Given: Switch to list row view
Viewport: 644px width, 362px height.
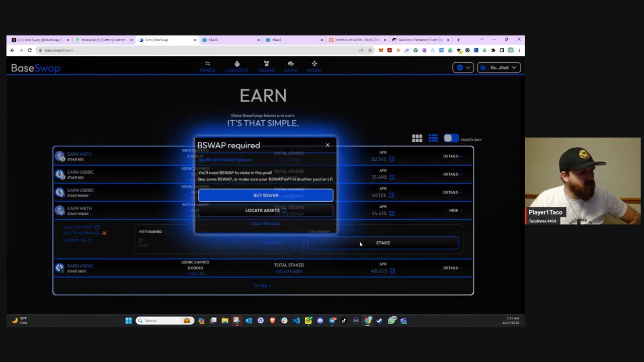Looking at the screenshot, I should (433, 138).
